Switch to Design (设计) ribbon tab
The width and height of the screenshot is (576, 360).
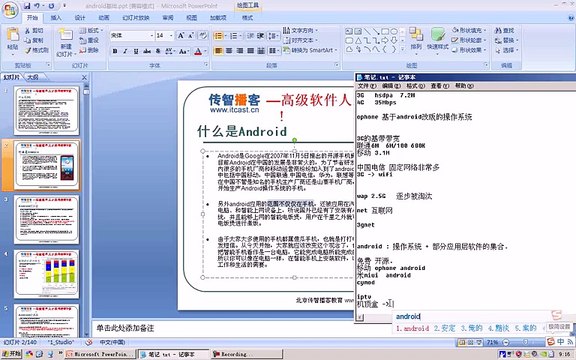[80, 18]
